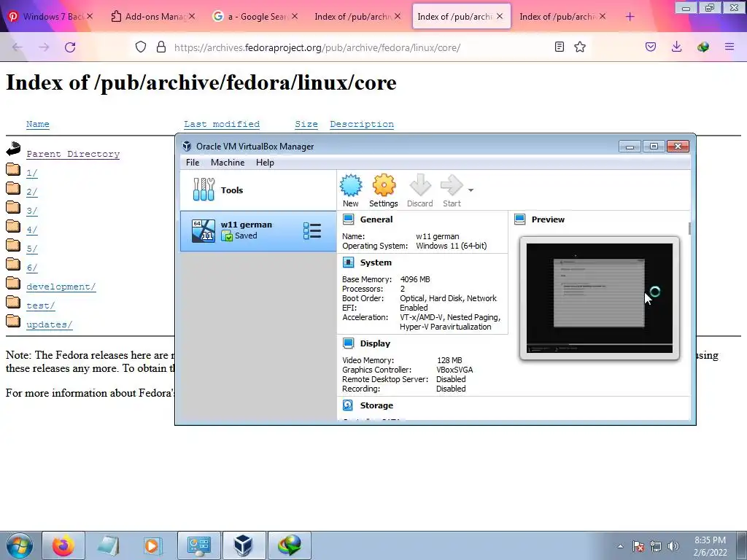Click the VirtualBox details pane scrollbar
This screenshot has height=560, width=747.
(689, 228)
